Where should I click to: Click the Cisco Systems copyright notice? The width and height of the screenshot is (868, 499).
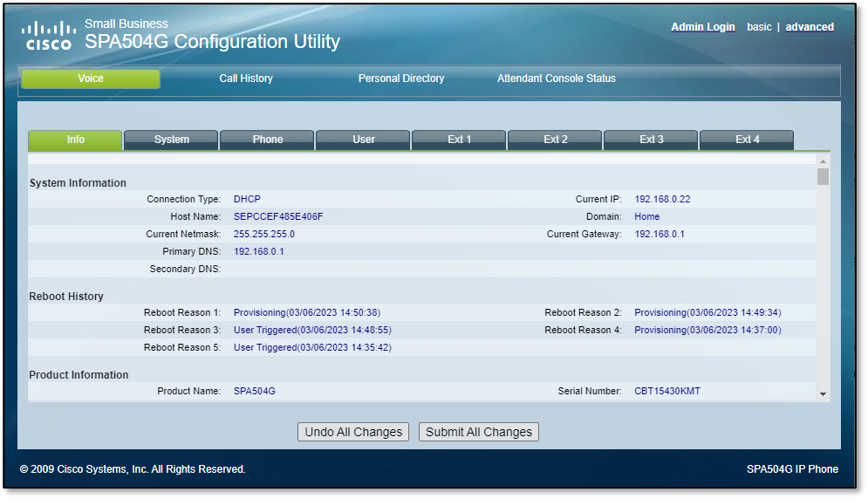pos(133,469)
